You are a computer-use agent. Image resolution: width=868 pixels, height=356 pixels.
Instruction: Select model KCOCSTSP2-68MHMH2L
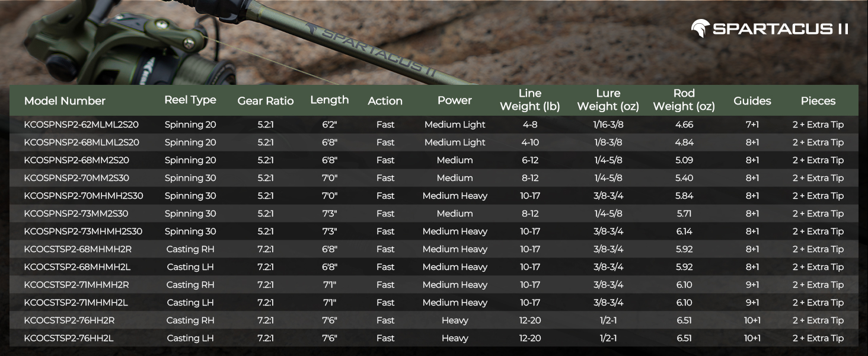tap(77, 267)
